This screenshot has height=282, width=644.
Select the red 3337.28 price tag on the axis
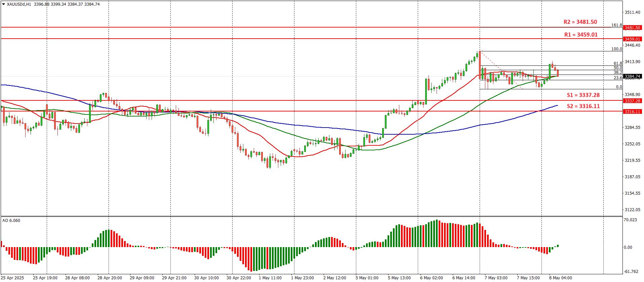click(632, 101)
